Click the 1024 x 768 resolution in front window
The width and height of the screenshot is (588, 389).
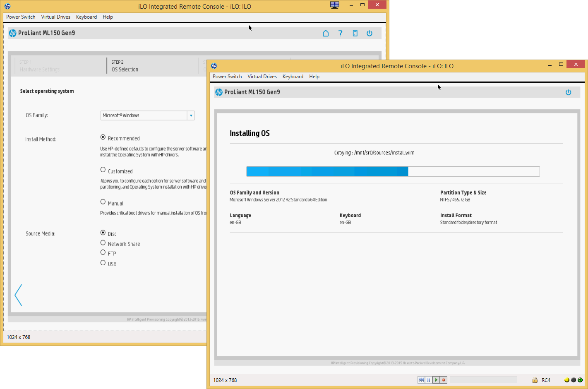(x=225, y=380)
